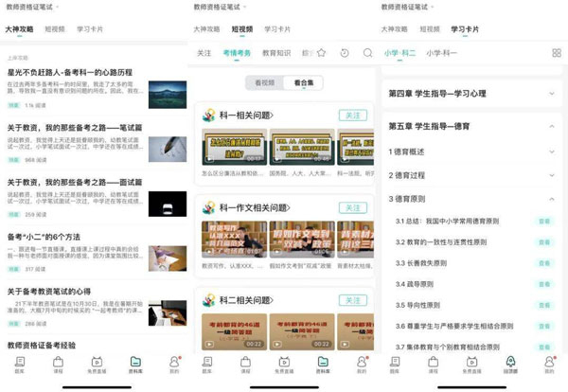Tap 免费直播 icon on the 短视频 screen
This screenshot has height=392, width=568.
284,364
